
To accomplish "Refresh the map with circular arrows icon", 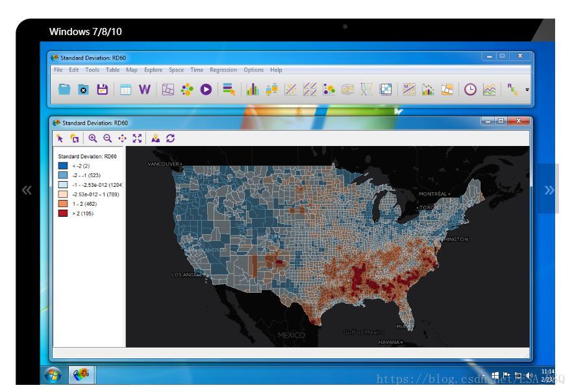I will (x=170, y=138).
